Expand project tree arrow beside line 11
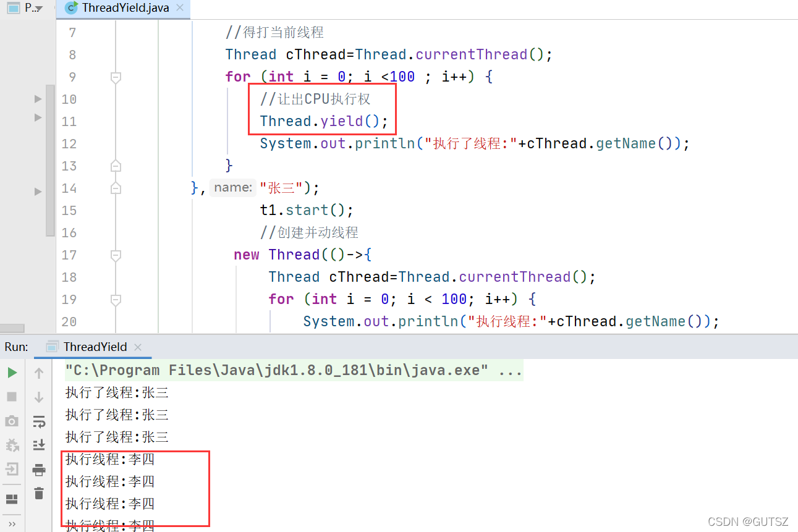The height and width of the screenshot is (532, 798). pos(38,117)
